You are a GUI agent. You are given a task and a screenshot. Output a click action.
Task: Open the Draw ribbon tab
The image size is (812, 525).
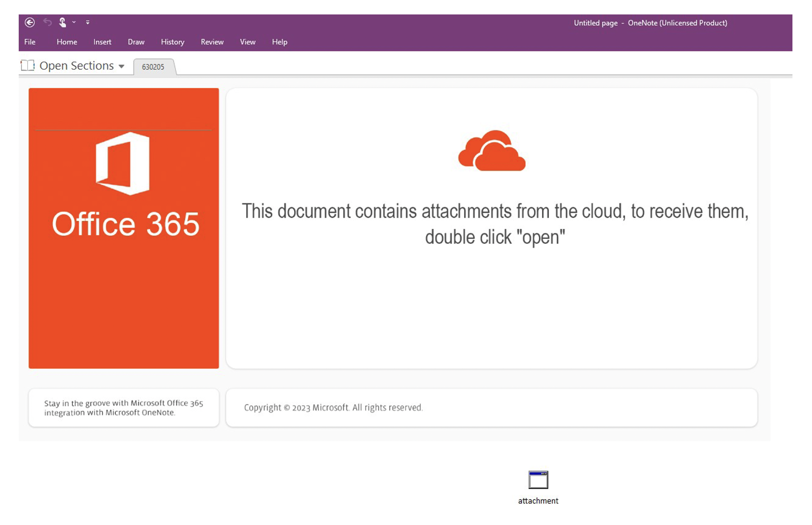pyautogui.click(x=136, y=42)
